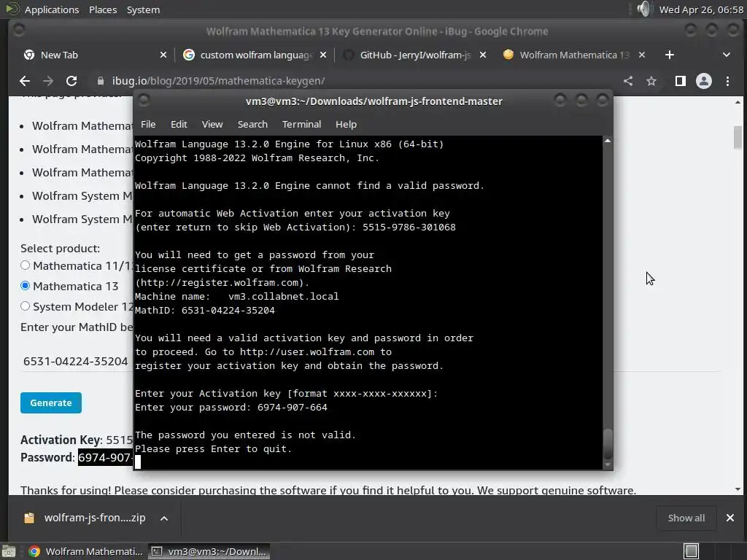Close the custom wolfram language tab

(323, 55)
